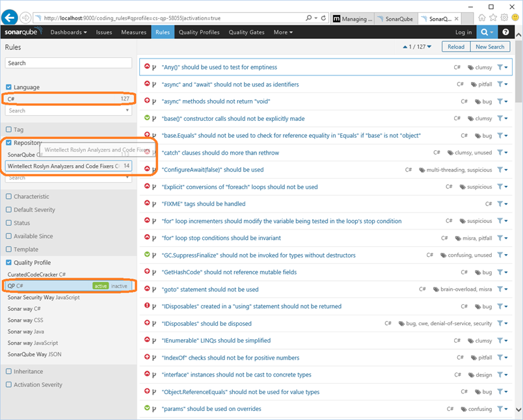Click filter icon on "ConfigureAwait(false)" rule row
The height and width of the screenshot is (420, 523).
click(x=500, y=170)
